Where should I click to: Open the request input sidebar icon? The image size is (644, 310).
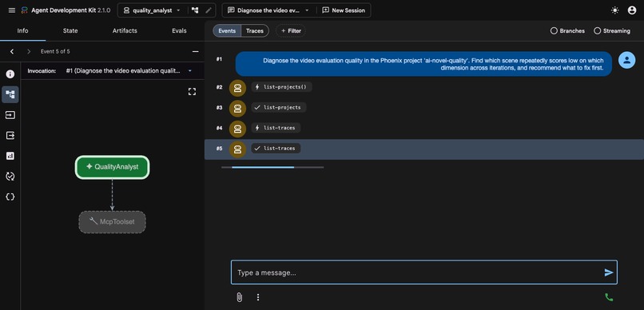click(x=10, y=115)
